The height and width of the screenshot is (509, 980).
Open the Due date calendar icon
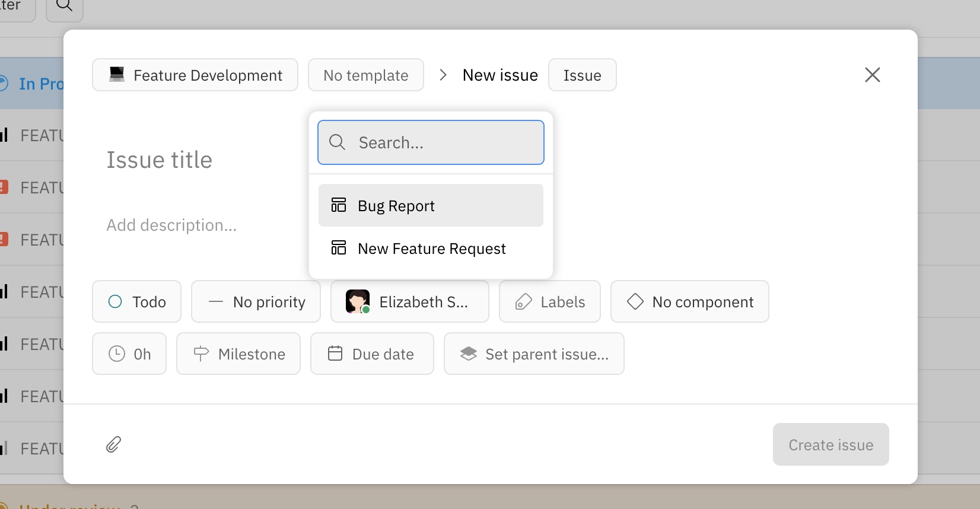pos(336,354)
